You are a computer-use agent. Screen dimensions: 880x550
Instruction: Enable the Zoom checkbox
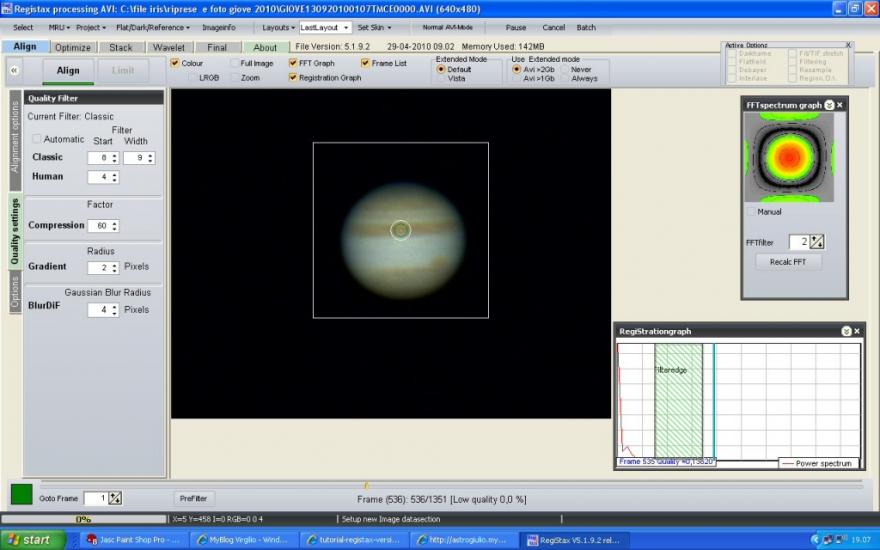click(x=235, y=77)
